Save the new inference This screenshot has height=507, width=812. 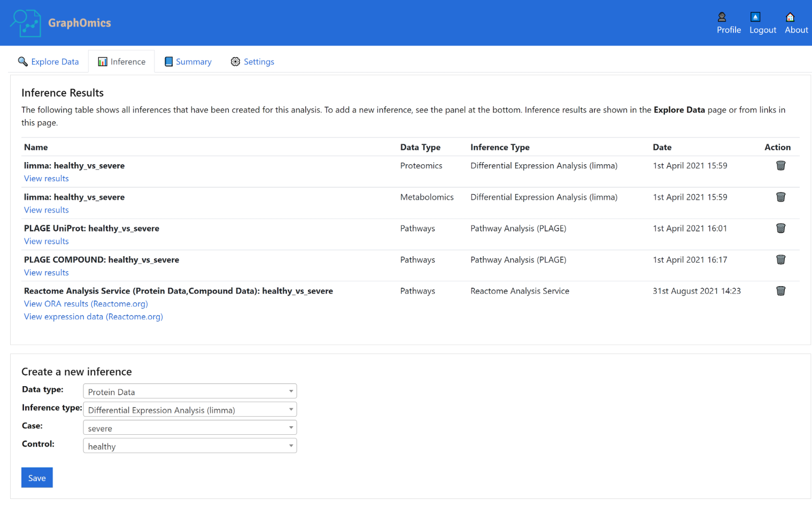click(37, 478)
